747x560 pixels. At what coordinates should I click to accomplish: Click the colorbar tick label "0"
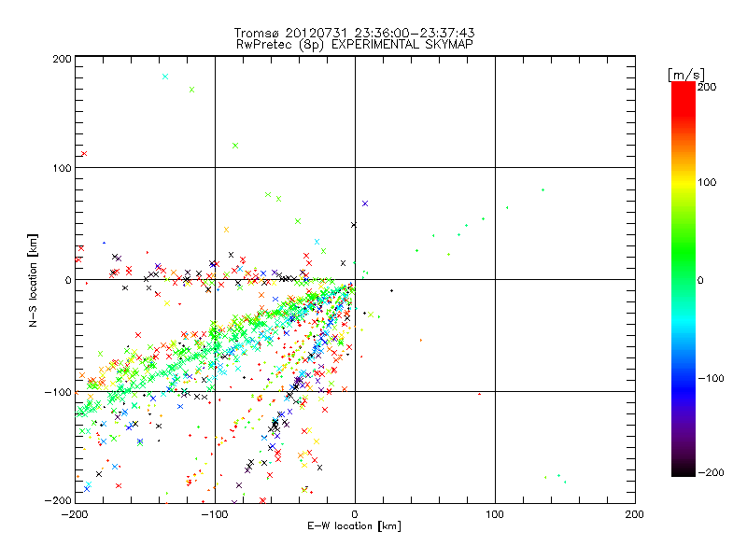point(700,281)
